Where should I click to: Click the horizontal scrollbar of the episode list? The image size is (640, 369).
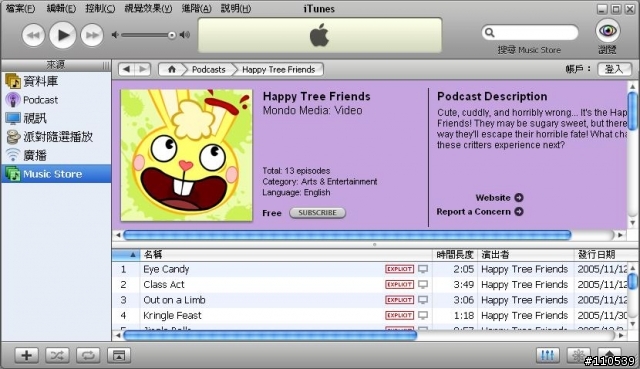270,336
